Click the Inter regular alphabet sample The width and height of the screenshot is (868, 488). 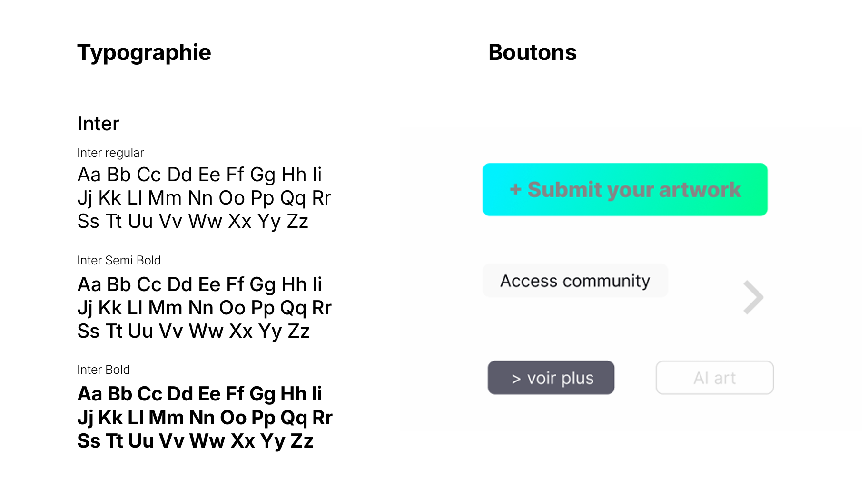[205, 198]
